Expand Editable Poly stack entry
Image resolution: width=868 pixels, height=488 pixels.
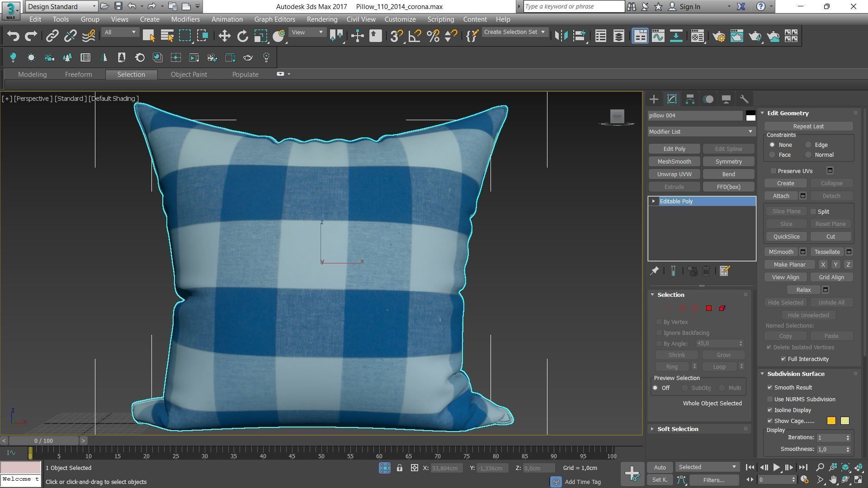coord(653,202)
